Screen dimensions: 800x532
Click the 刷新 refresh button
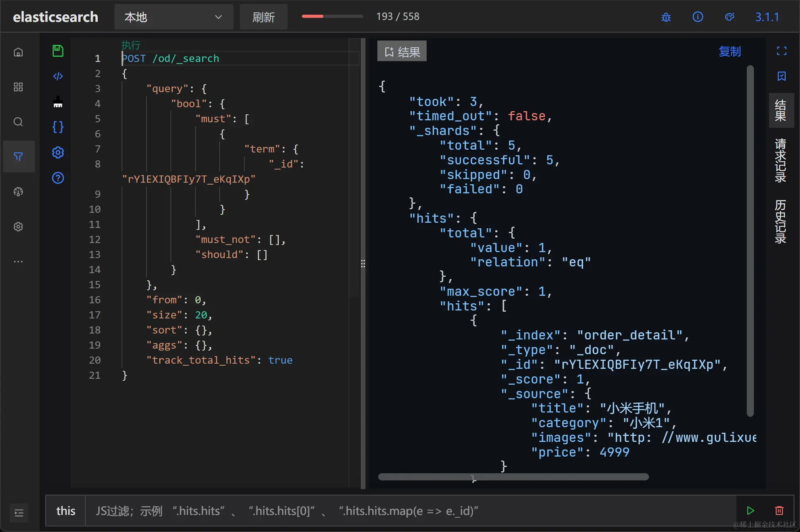pos(263,17)
